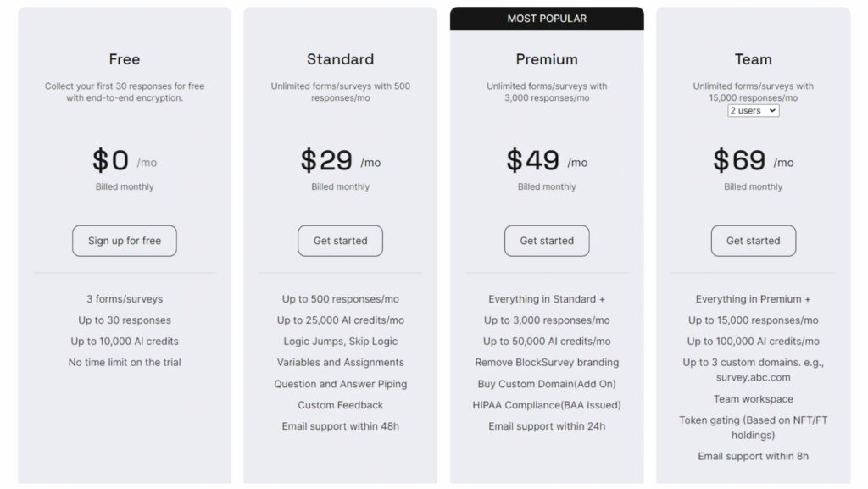
Task: Select the Free plan heading
Action: (x=125, y=59)
